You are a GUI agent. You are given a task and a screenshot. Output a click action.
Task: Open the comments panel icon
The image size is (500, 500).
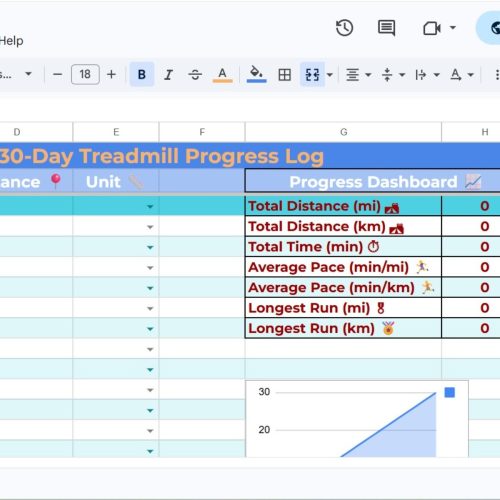pos(386,28)
